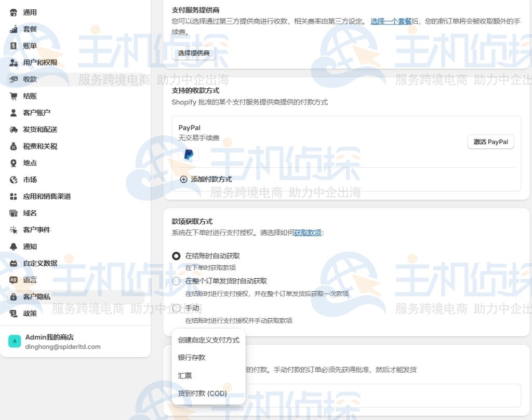Select 在结账时自动获取 payment capture option
532x420 pixels.
[178, 256]
